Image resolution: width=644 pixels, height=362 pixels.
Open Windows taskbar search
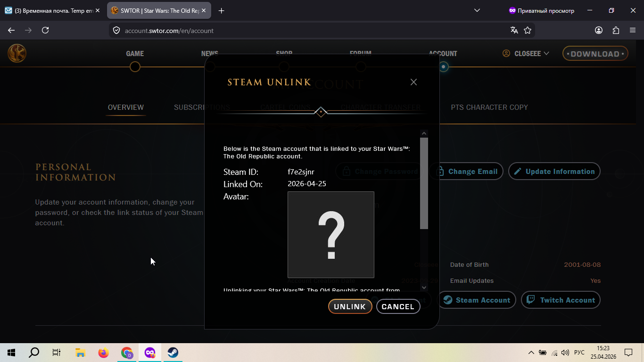(x=34, y=352)
